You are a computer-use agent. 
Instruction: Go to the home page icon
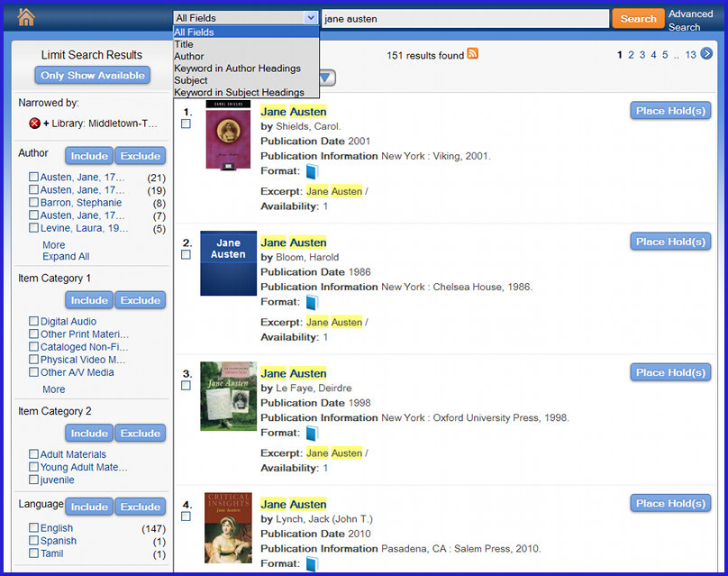(x=26, y=18)
